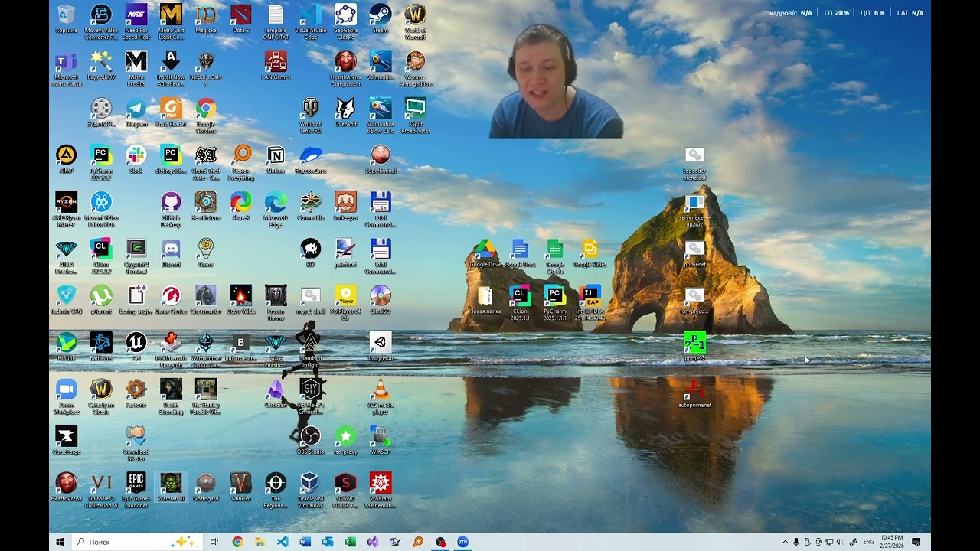980x551 pixels.
Task: Click the Zoom Workplace shortcut
Action: coord(66,396)
